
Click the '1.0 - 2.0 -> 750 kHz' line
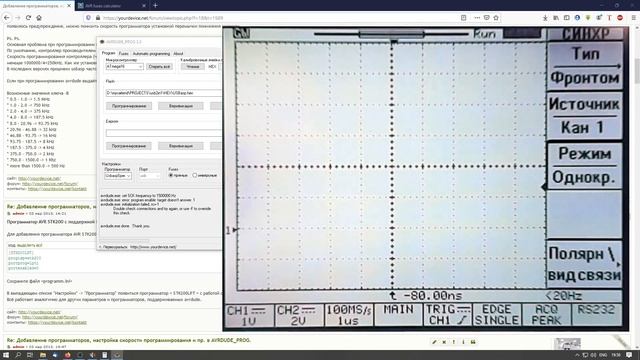28,105
